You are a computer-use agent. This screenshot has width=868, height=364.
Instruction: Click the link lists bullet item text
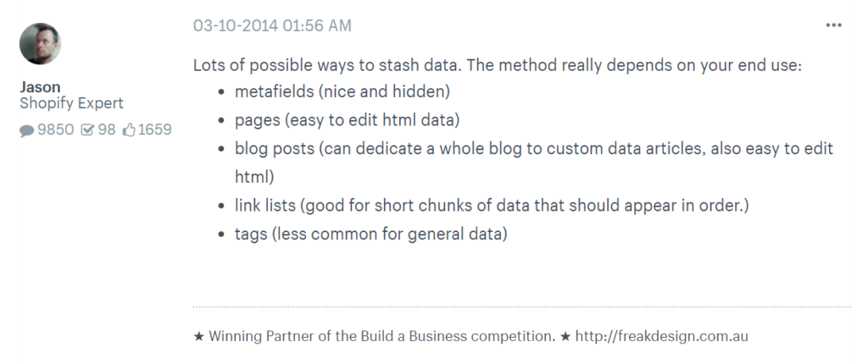tap(492, 206)
